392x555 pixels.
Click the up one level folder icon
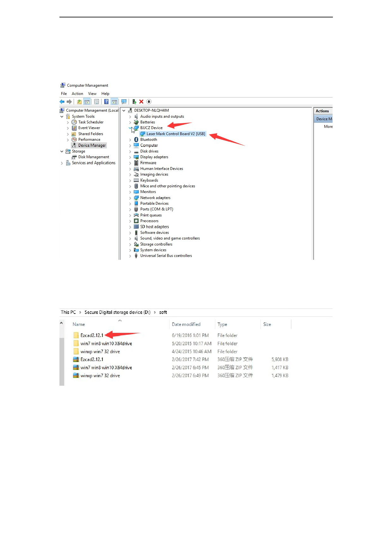[x=79, y=102]
